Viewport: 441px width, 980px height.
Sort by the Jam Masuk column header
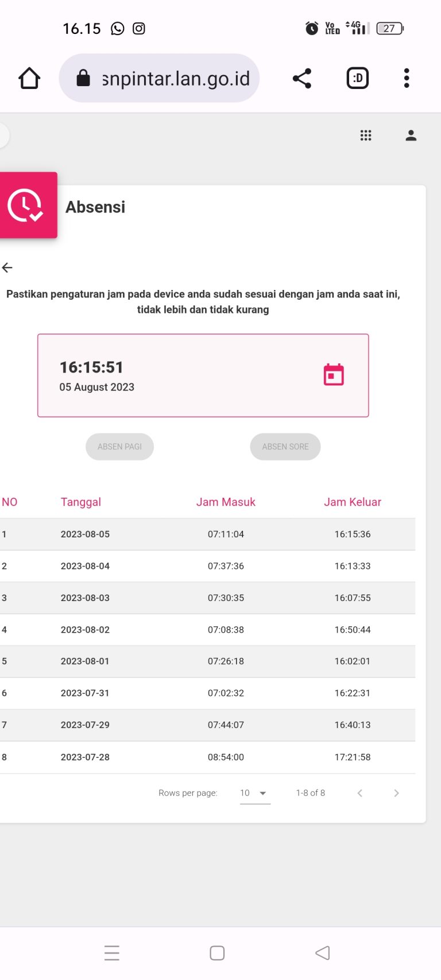[226, 502]
